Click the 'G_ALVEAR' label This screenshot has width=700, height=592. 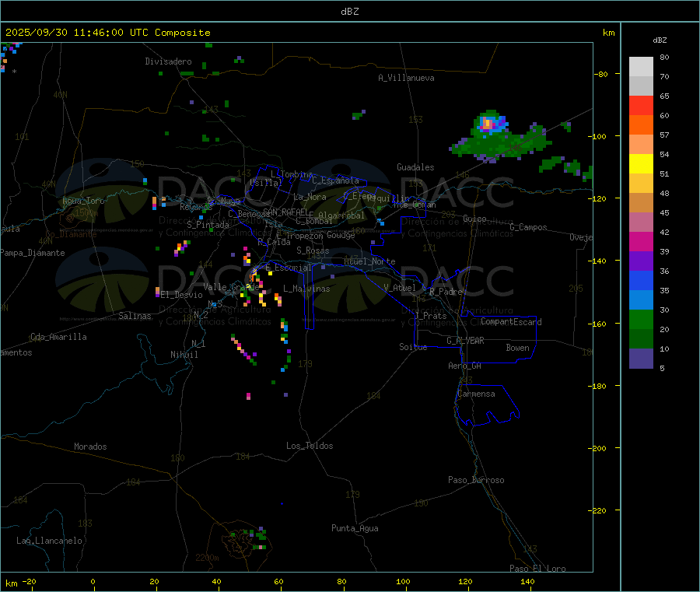(x=465, y=341)
